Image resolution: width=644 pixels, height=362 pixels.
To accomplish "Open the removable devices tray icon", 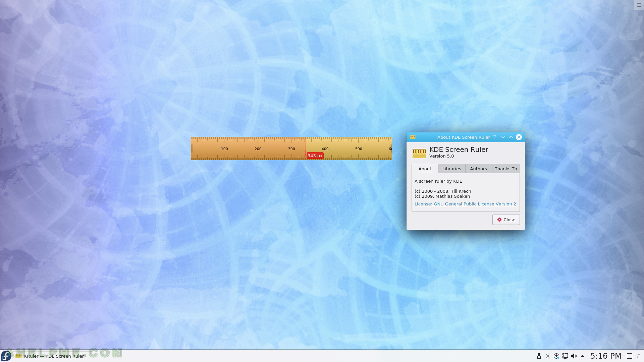I will point(539,356).
